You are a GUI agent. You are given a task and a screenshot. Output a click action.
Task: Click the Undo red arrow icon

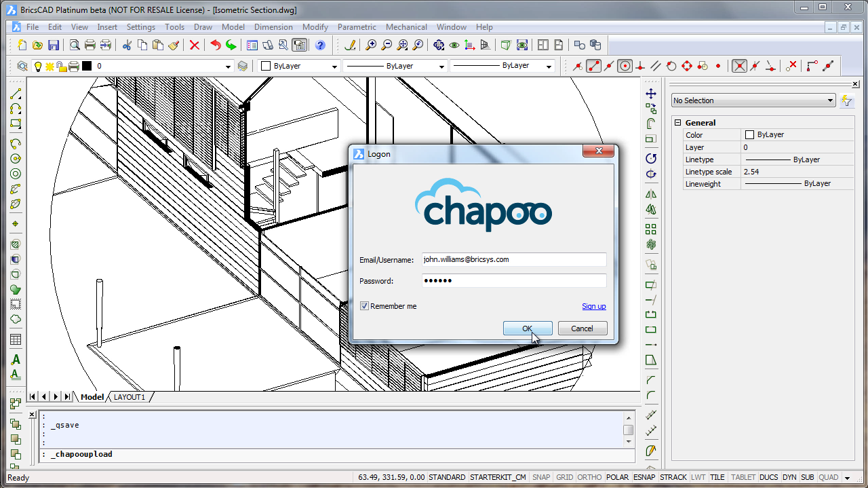point(216,45)
